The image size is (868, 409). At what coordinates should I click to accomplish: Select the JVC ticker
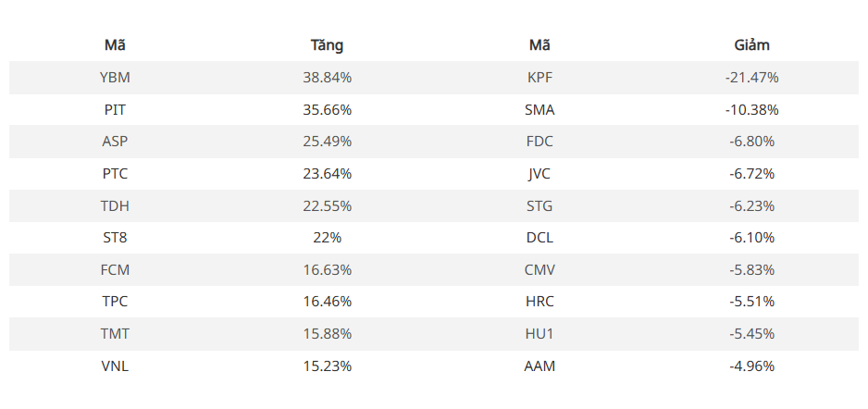[539, 174]
